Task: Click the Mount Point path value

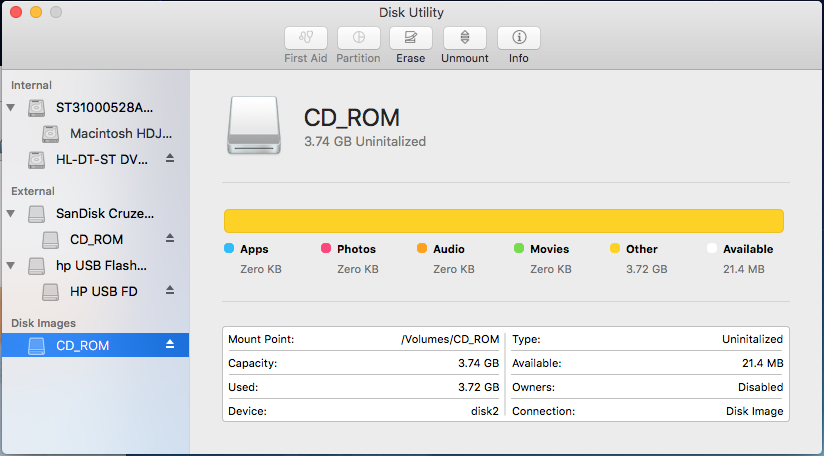Action: point(450,339)
